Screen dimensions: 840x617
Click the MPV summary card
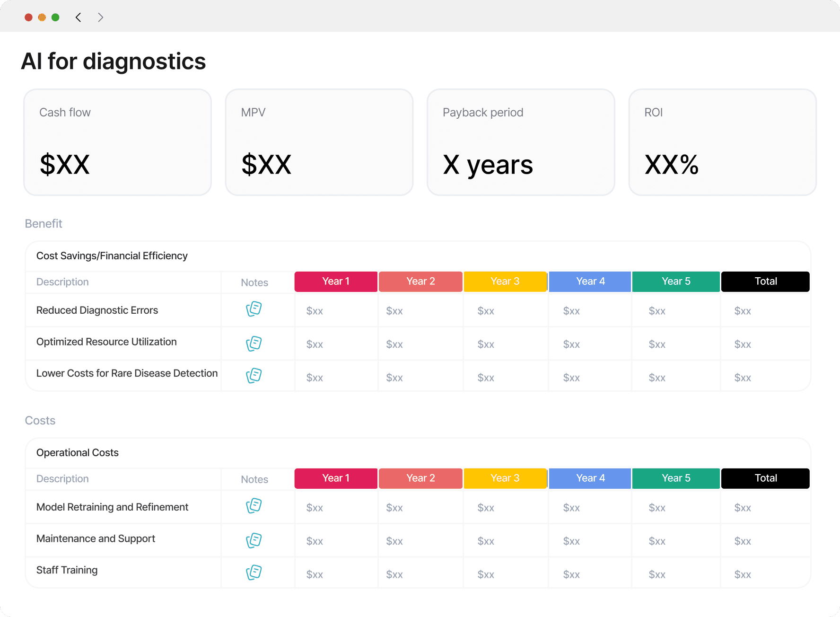319,142
